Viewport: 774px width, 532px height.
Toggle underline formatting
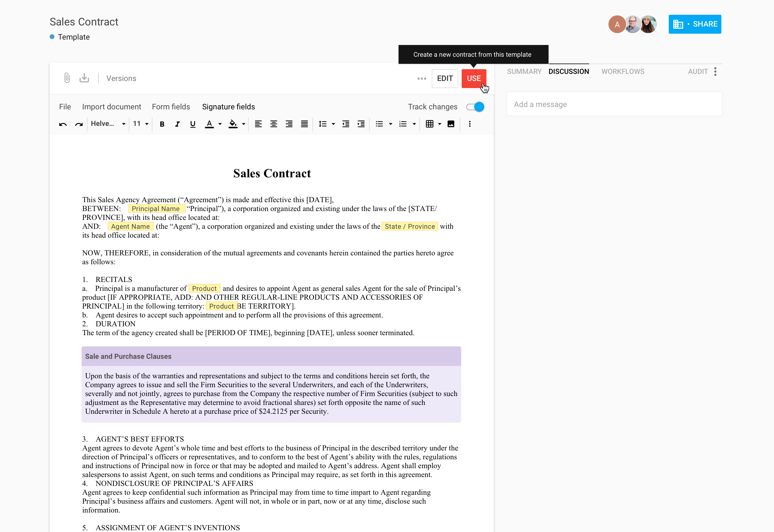click(x=192, y=124)
